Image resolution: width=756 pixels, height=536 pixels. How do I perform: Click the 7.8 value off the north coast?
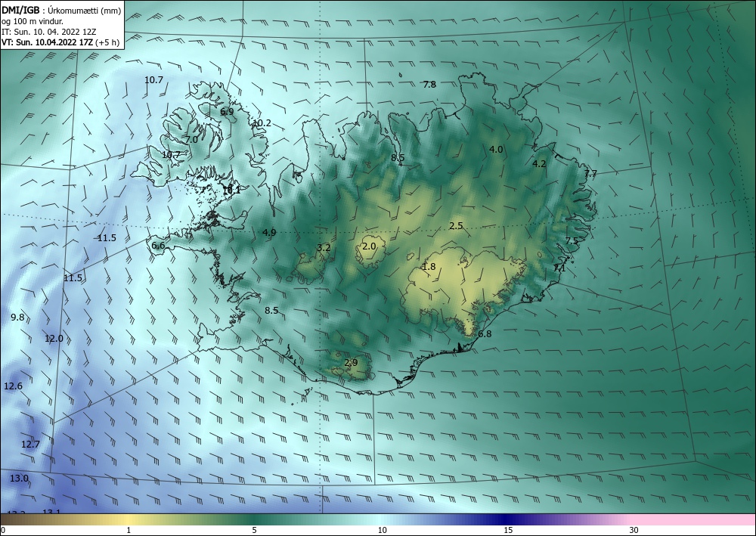(429, 85)
